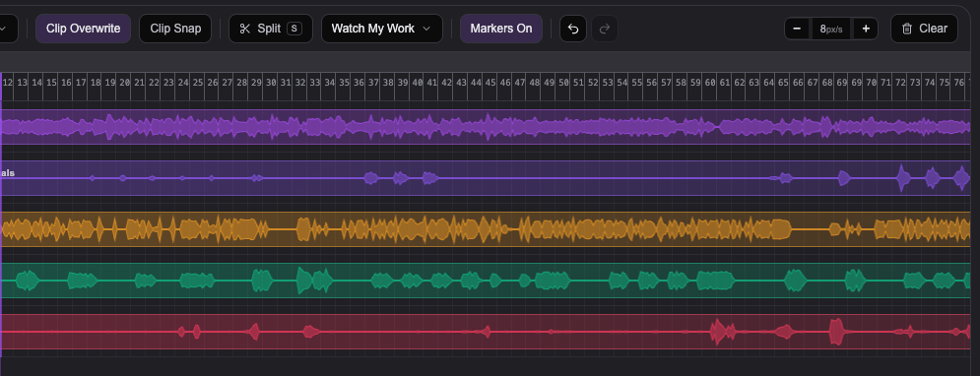Select the green waveform clip

[486, 281]
